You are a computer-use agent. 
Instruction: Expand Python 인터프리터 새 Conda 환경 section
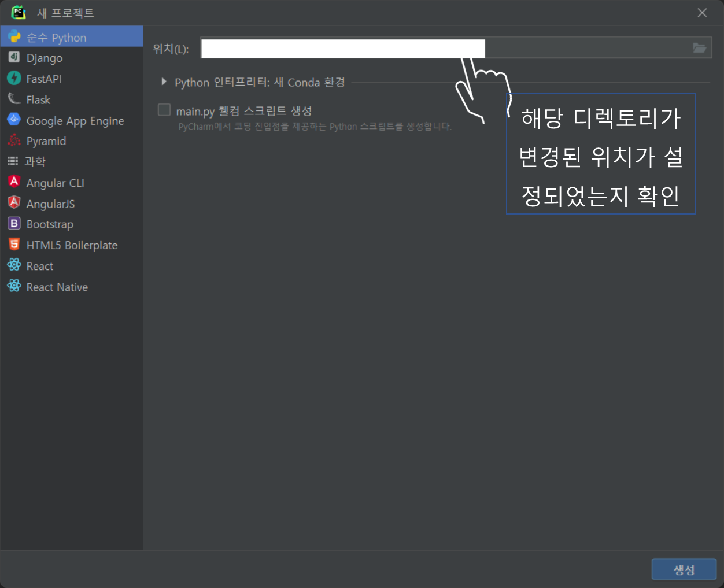(164, 82)
